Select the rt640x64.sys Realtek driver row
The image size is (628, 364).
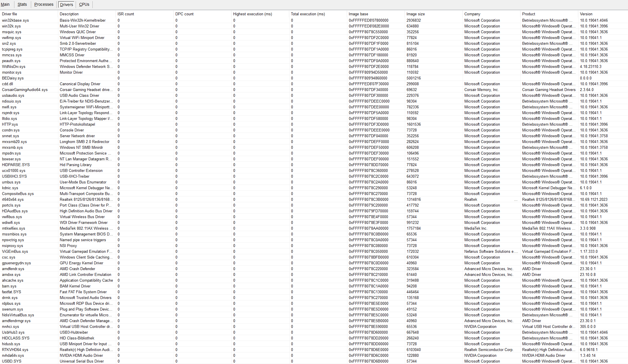pos(13,199)
